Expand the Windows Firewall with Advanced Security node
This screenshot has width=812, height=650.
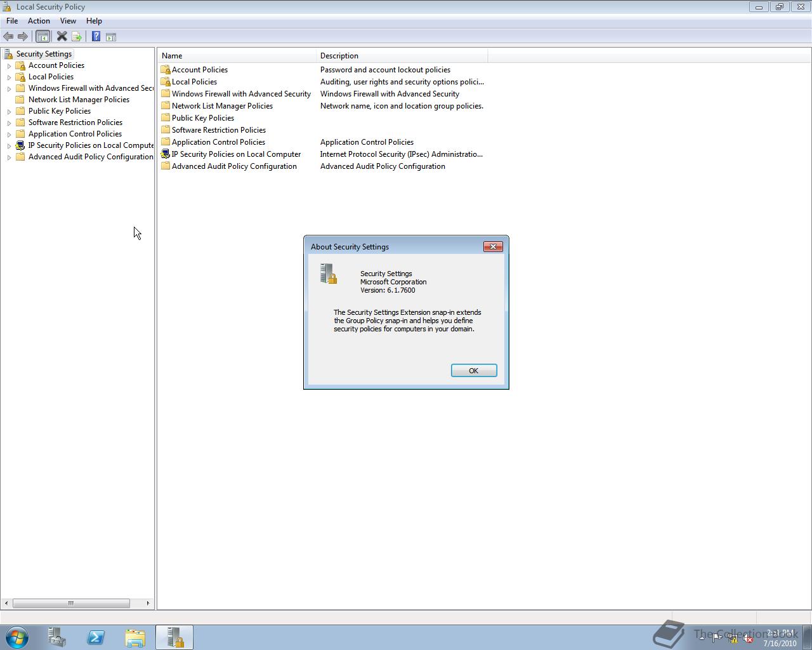coord(9,89)
